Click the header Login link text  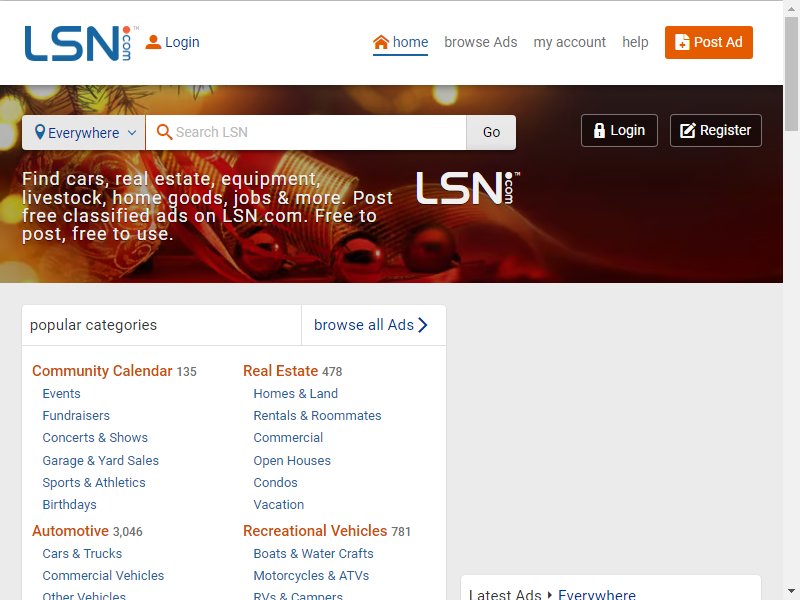182,42
